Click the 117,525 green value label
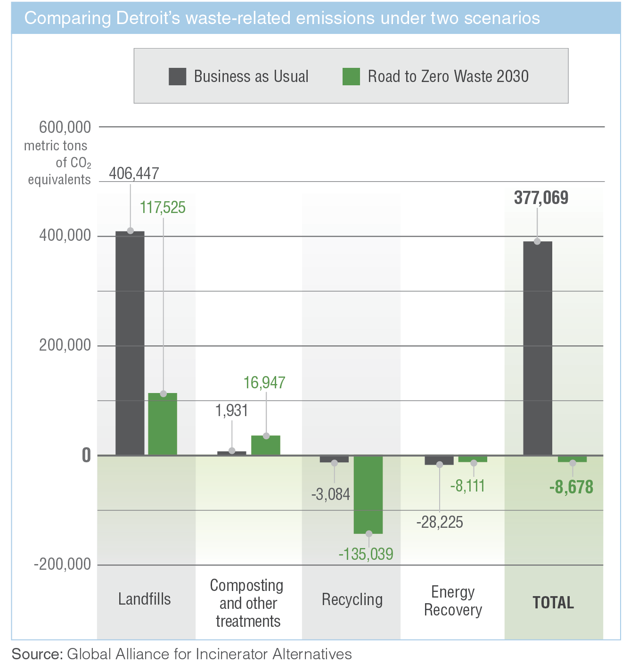Screen dimensions: 622x672 pos(163,207)
